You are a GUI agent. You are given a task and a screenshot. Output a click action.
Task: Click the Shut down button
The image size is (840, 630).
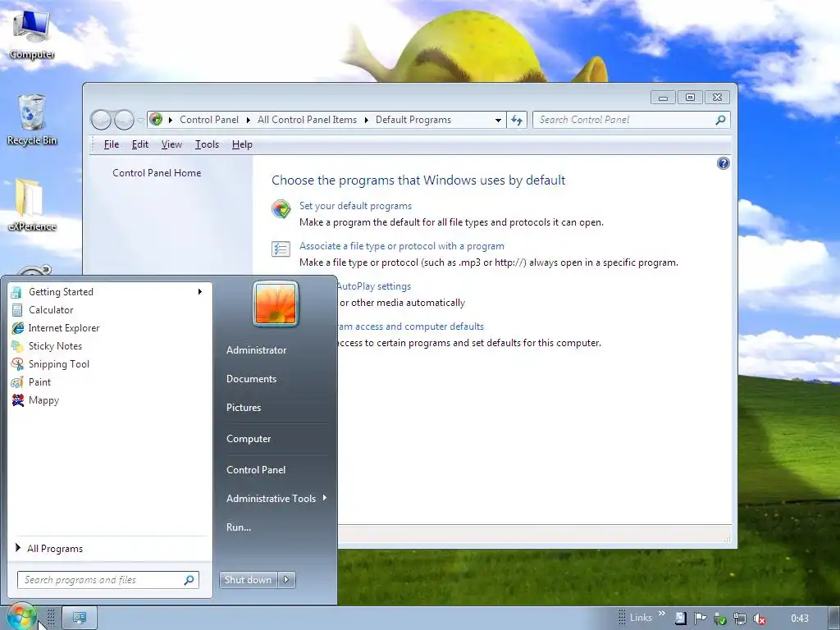[249, 580]
